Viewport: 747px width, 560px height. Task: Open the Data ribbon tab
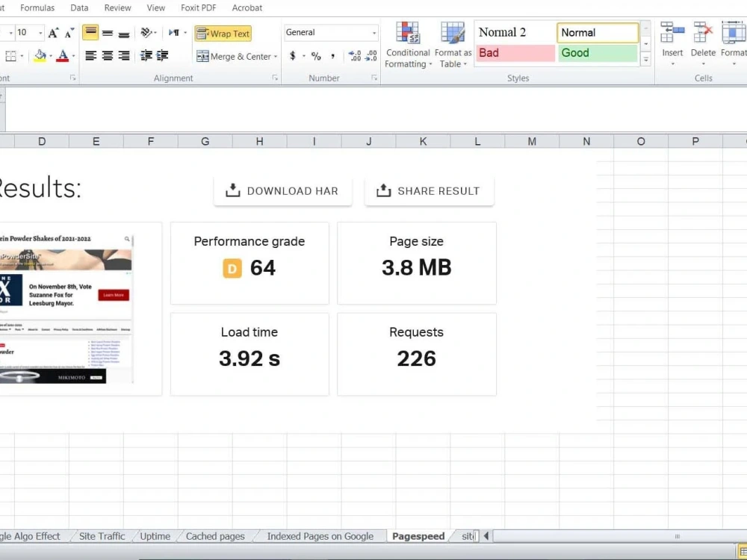pos(79,7)
